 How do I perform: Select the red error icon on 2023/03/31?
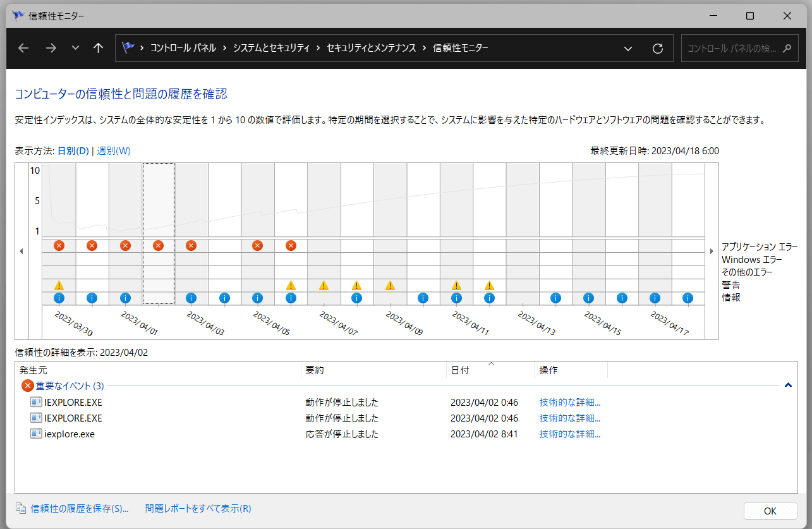pyautogui.click(x=92, y=245)
